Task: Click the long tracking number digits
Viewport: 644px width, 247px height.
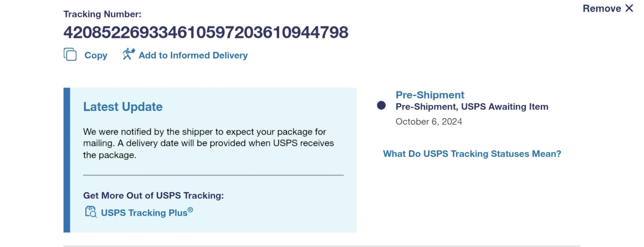Action: pyautogui.click(x=206, y=33)
